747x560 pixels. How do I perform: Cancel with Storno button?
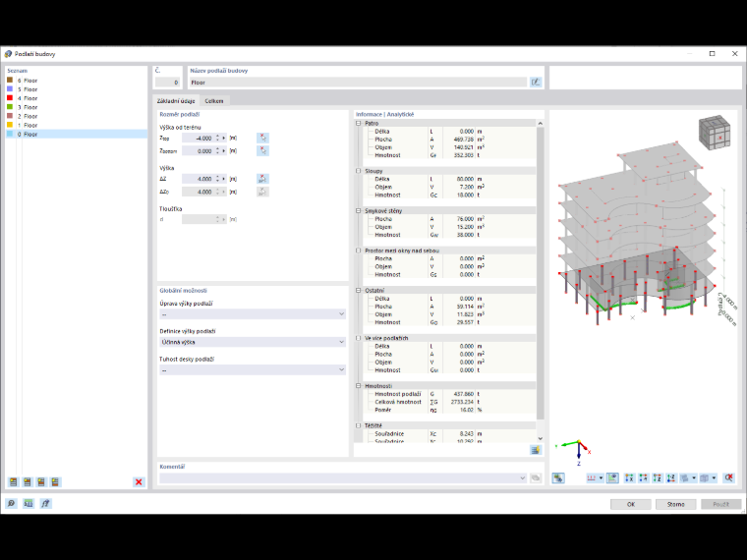pyautogui.click(x=675, y=504)
